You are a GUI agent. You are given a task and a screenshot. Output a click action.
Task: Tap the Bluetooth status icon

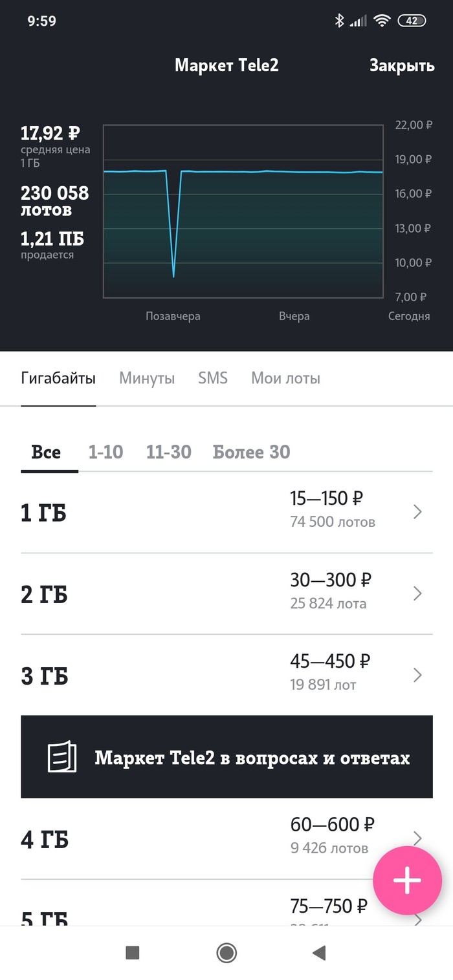click(x=339, y=21)
